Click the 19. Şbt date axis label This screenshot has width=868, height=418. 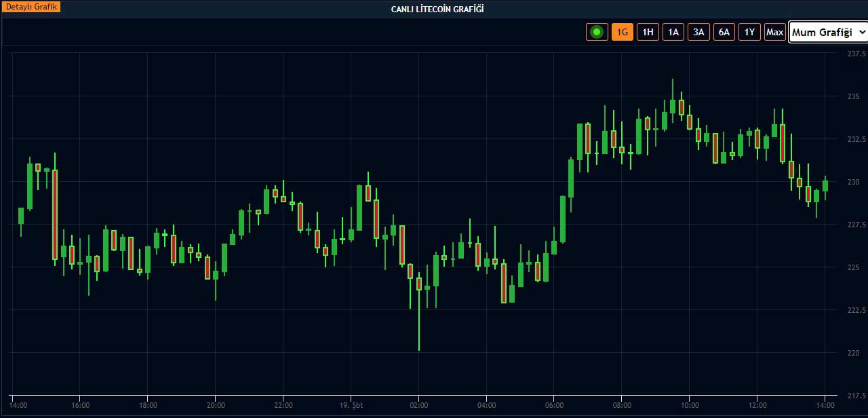351,405
